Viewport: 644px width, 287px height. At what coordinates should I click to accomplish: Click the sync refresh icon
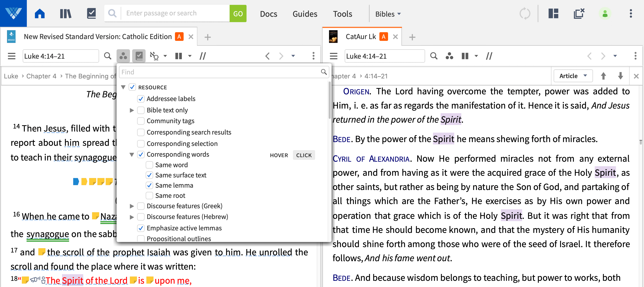coord(525,14)
